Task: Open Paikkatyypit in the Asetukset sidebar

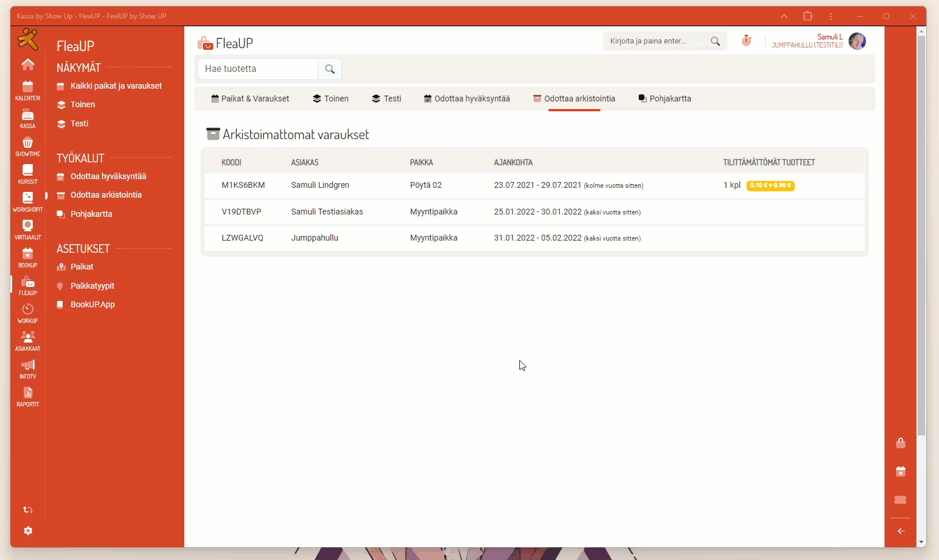Action: [92, 286]
